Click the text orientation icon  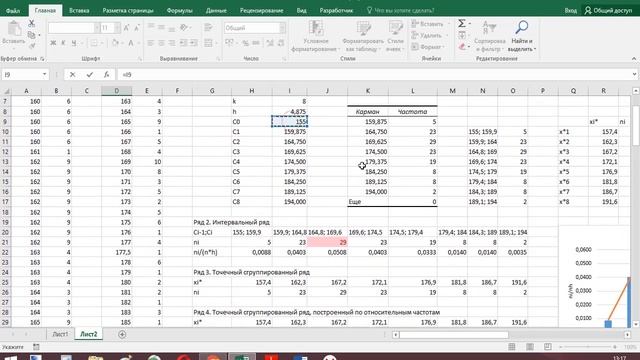pyautogui.click(x=184, y=27)
